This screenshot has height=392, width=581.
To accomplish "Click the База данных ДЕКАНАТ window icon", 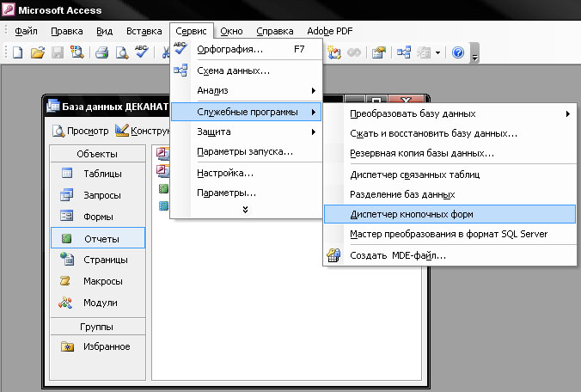I will click(x=53, y=106).
